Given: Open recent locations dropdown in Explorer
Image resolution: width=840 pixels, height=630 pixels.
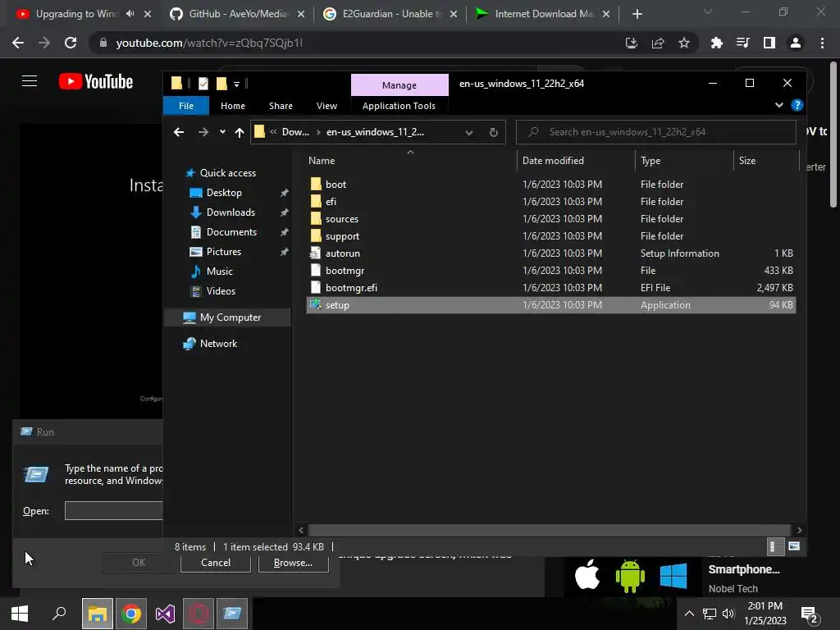Looking at the screenshot, I should (x=222, y=132).
